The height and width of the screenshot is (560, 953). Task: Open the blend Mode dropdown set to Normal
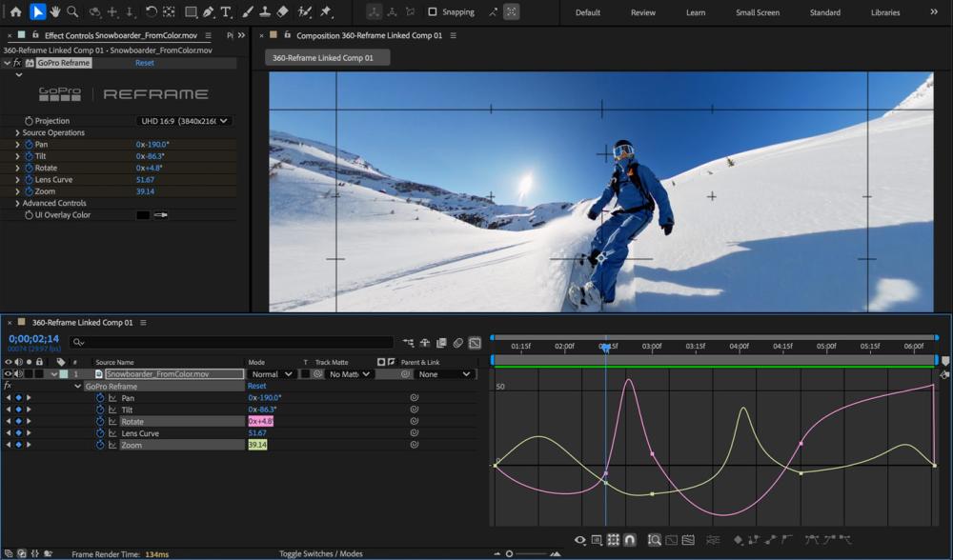(270, 373)
